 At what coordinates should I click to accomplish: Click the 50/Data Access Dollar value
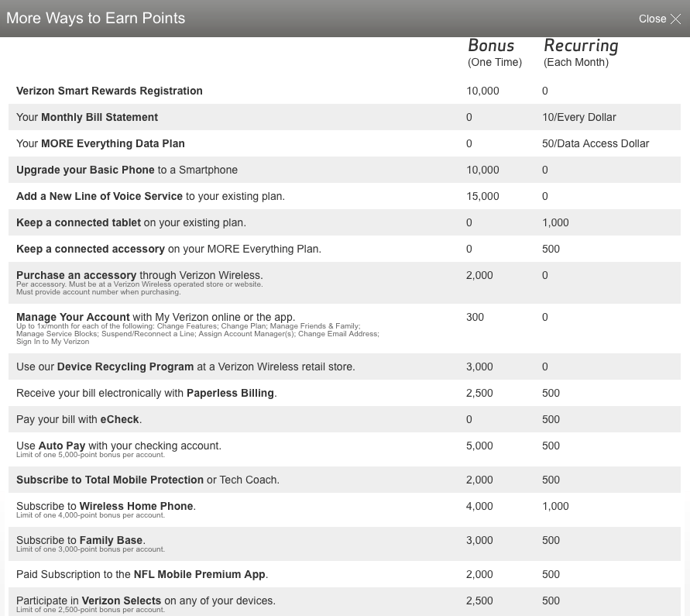click(596, 143)
